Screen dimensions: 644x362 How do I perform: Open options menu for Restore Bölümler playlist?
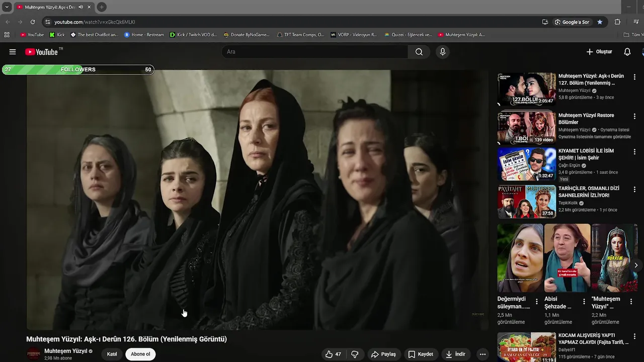coord(634,116)
